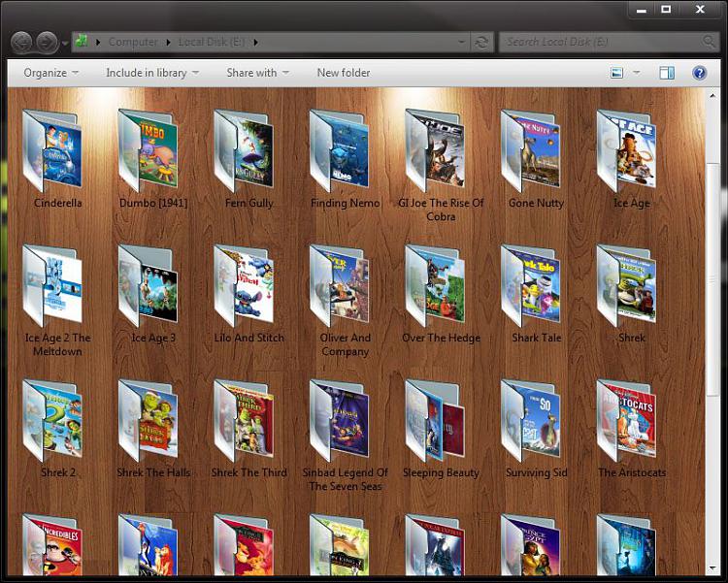728x583 pixels.
Task: Click the green icon in address bar
Action: point(82,41)
